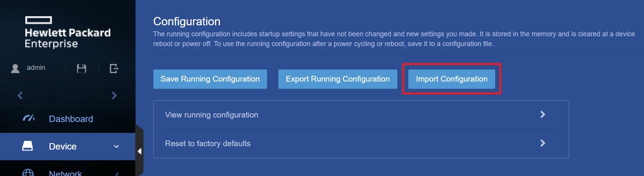Click the Network globe icon
This screenshot has height=176, width=644.
[28, 173]
